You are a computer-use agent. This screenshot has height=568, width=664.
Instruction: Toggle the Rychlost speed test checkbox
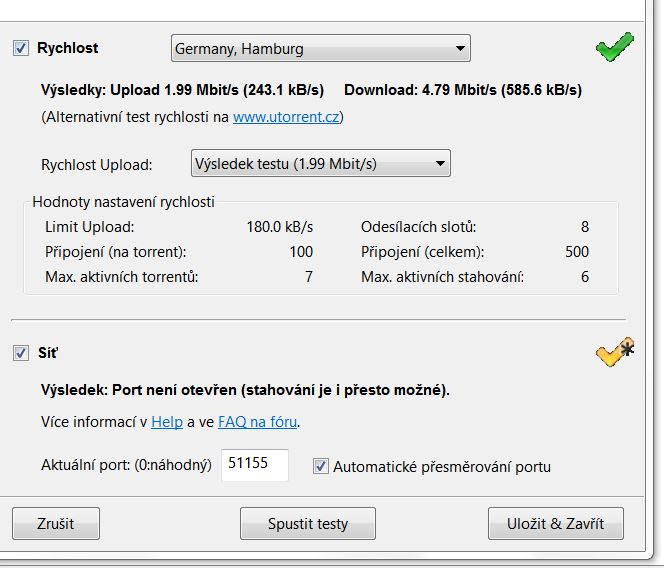coord(21,48)
